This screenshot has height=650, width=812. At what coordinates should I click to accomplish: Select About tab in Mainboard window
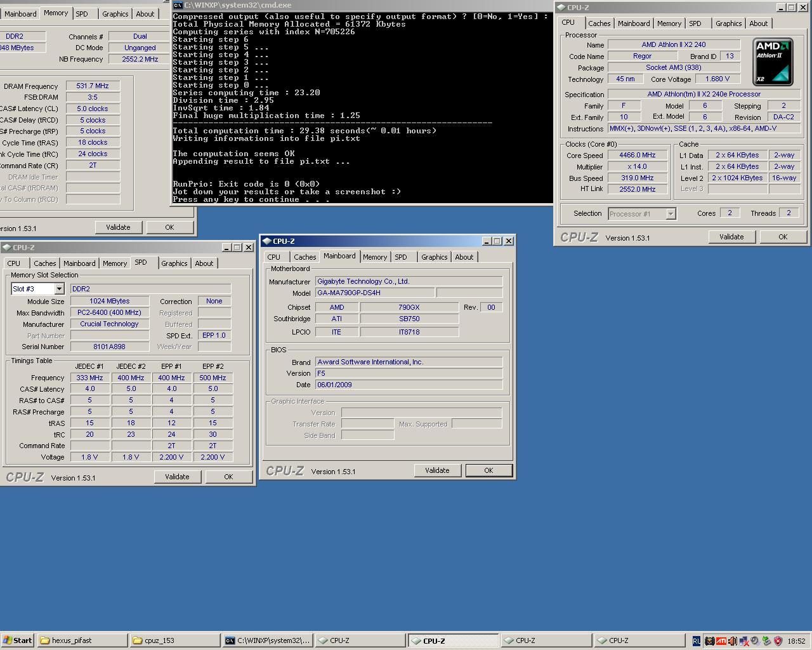click(464, 257)
